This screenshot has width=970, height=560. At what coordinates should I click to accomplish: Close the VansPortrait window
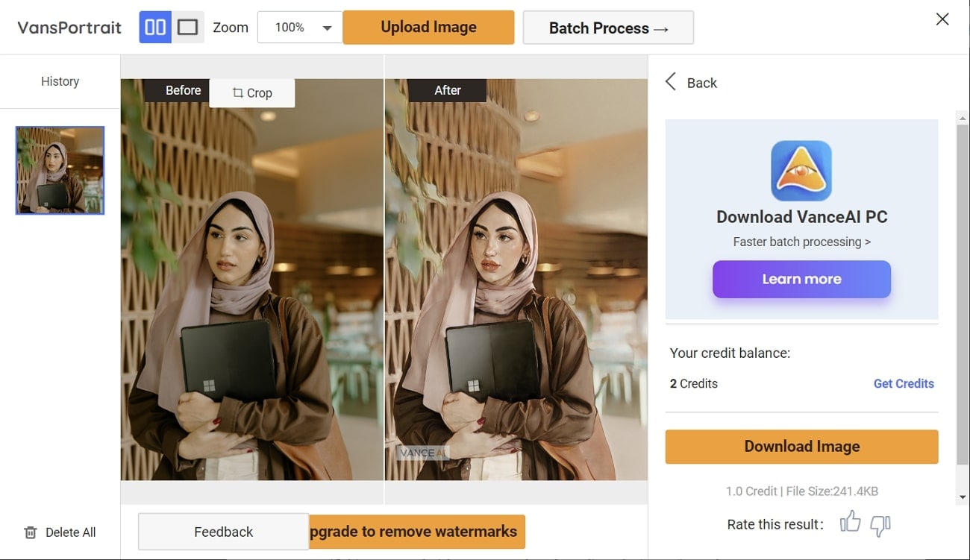[942, 19]
